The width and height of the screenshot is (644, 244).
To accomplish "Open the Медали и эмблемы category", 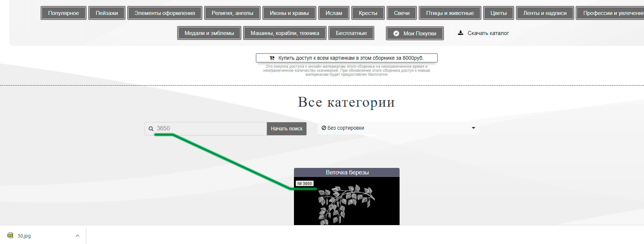I will coord(209,33).
